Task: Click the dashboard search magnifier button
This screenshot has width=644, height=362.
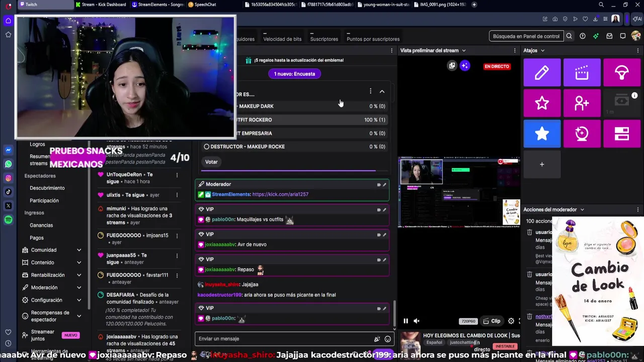Action: point(569,36)
